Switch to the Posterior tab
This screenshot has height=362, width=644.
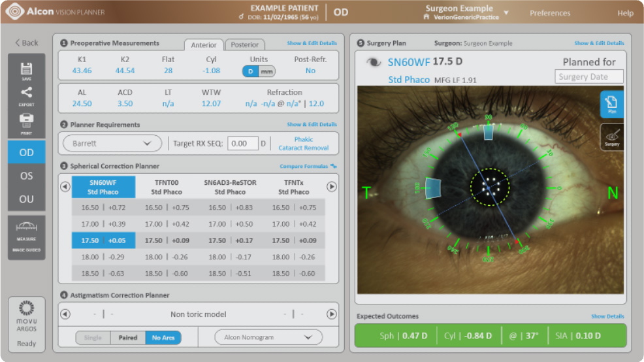[x=245, y=45]
